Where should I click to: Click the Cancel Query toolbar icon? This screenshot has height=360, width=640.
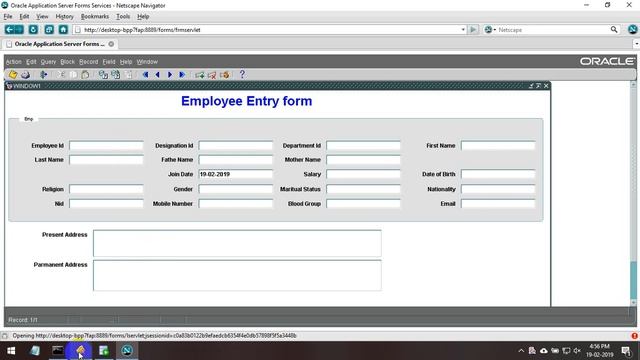tap(128, 75)
